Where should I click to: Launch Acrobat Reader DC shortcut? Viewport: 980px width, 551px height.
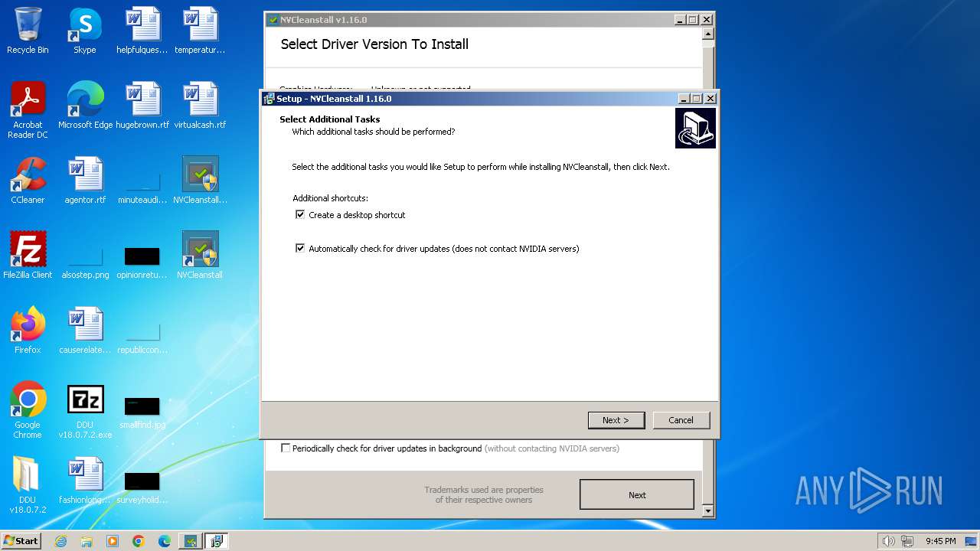(x=28, y=110)
